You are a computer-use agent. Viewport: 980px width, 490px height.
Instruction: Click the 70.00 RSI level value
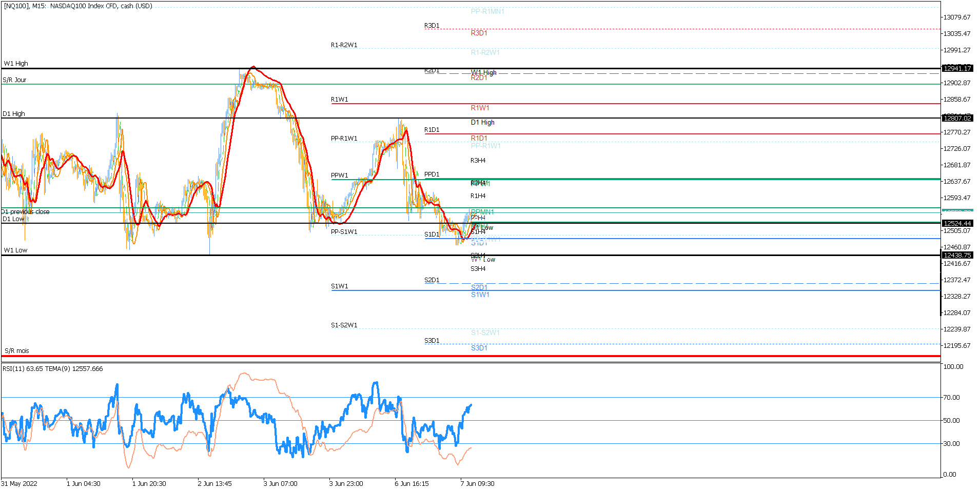(x=952, y=398)
